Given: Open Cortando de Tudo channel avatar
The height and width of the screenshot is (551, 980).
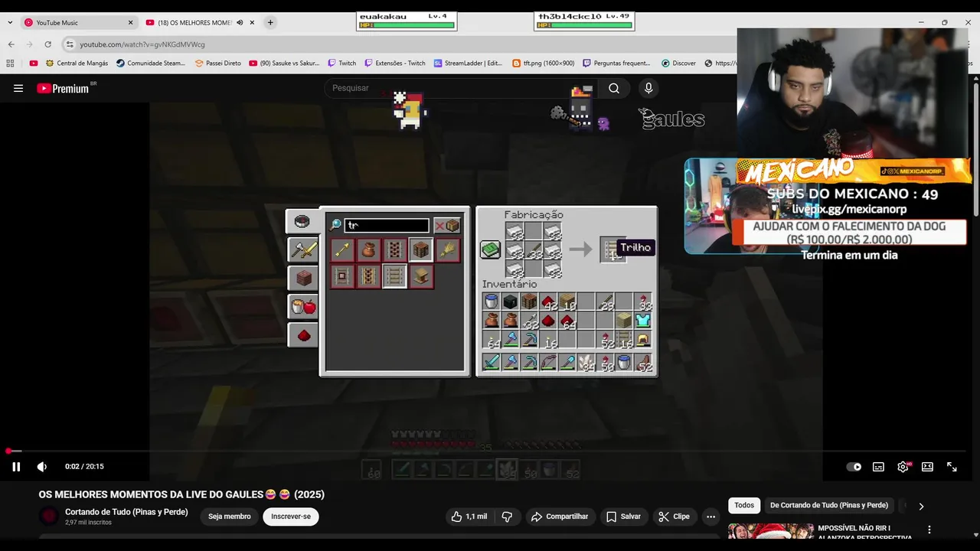Looking at the screenshot, I should coord(49,517).
